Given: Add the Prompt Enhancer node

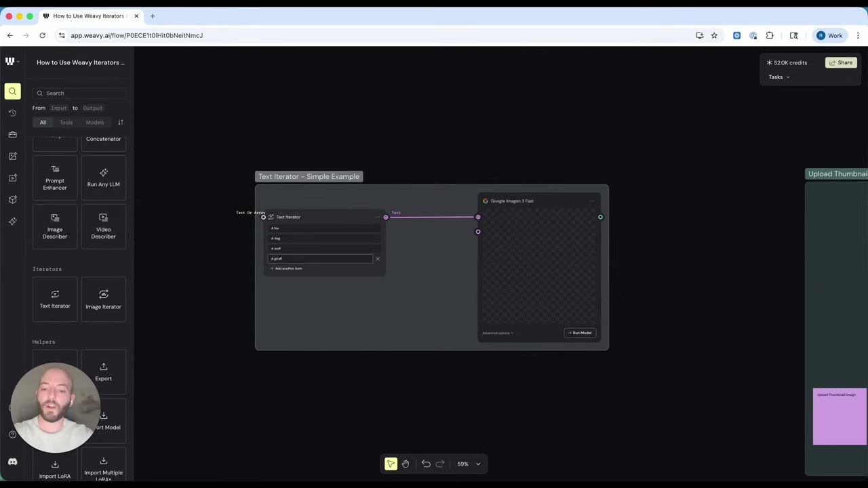Looking at the screenshot, I should pyautogui.click(x=55, y=178).
